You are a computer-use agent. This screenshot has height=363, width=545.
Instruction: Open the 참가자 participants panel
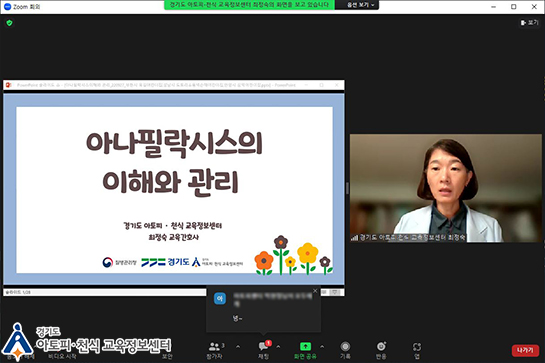click(x=214, y=350)
